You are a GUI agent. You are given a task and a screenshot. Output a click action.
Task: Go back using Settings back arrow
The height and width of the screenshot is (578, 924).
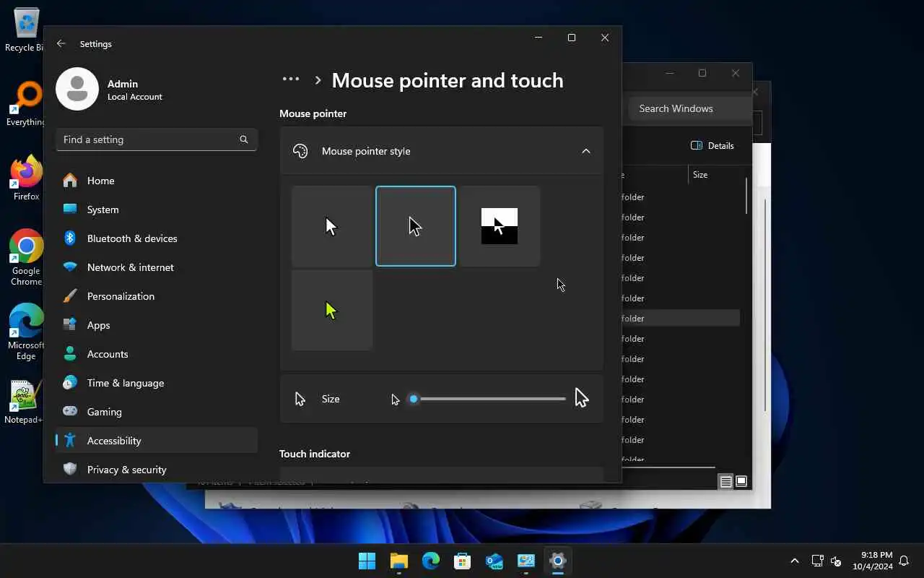[61, 43]
